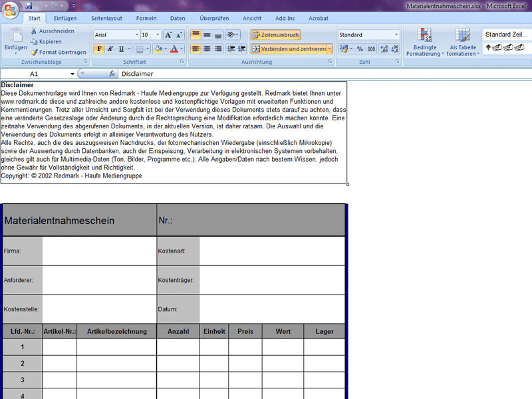Image resolution: width=532 pixels, height=399 pixels.
Task: Toggle bottom vertical alignment
Action: [218, 35]
